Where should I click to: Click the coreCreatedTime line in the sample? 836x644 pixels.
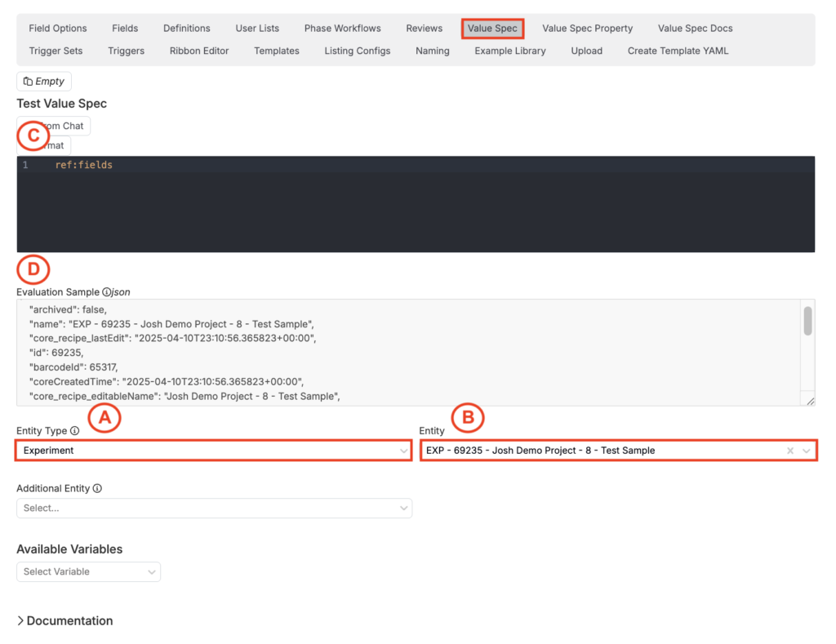[167, 381]
